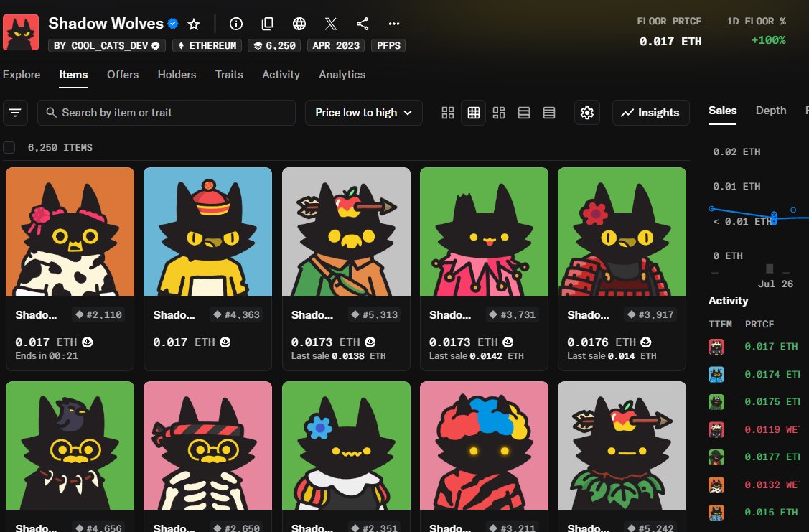Image resolution: width=809 pixels, height=532 pixels.
Task: Click the #3,731 token ID badge
Action: pos(513,314)
